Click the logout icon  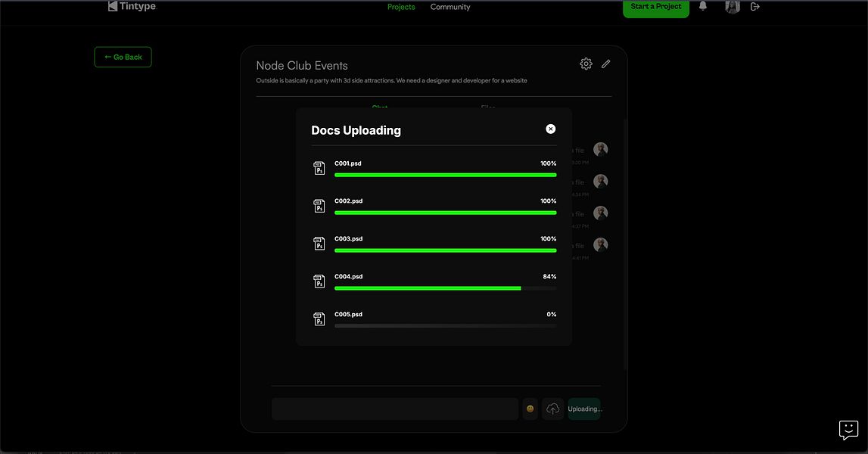coord(755,7)
